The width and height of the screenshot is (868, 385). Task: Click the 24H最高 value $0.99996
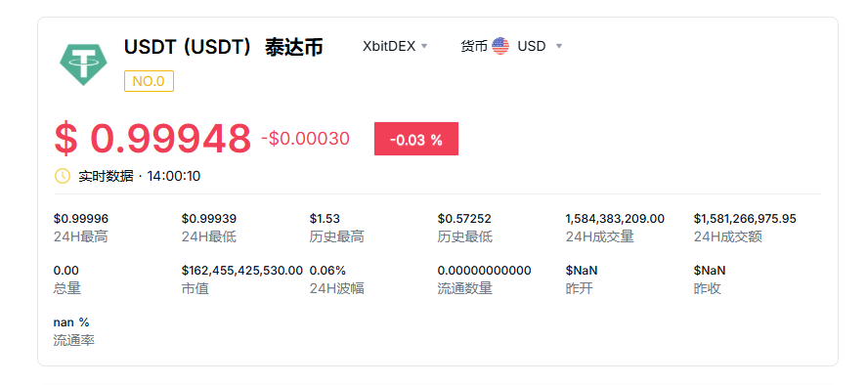coord(81,219)
